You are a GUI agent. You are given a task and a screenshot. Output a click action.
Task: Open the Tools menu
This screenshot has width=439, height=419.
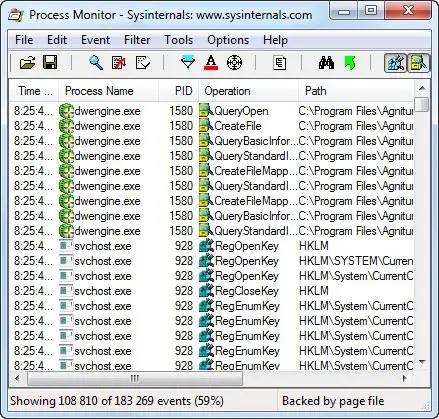pyautogui.click(x=179, y=40)
